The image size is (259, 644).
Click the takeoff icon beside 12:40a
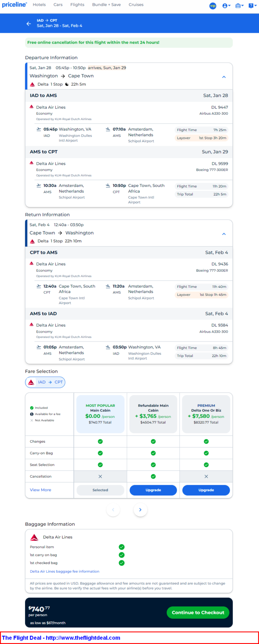click(39, 286)
